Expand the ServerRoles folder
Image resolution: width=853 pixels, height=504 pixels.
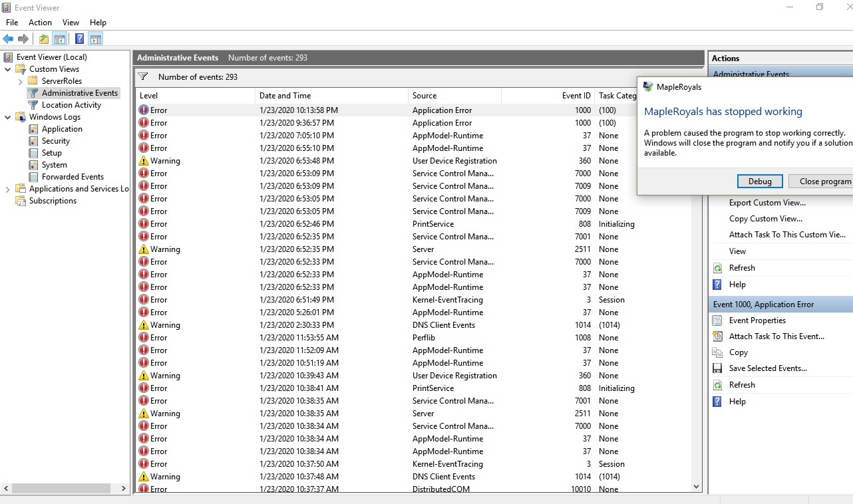21,81
